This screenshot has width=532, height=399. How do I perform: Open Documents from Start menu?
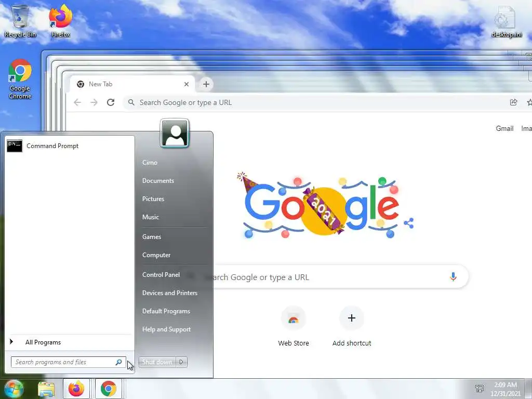[x=158, y=181]
